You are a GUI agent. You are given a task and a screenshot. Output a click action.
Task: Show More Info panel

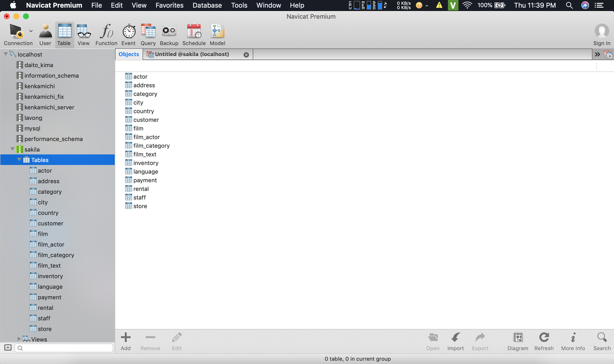(x=573, y=341)
